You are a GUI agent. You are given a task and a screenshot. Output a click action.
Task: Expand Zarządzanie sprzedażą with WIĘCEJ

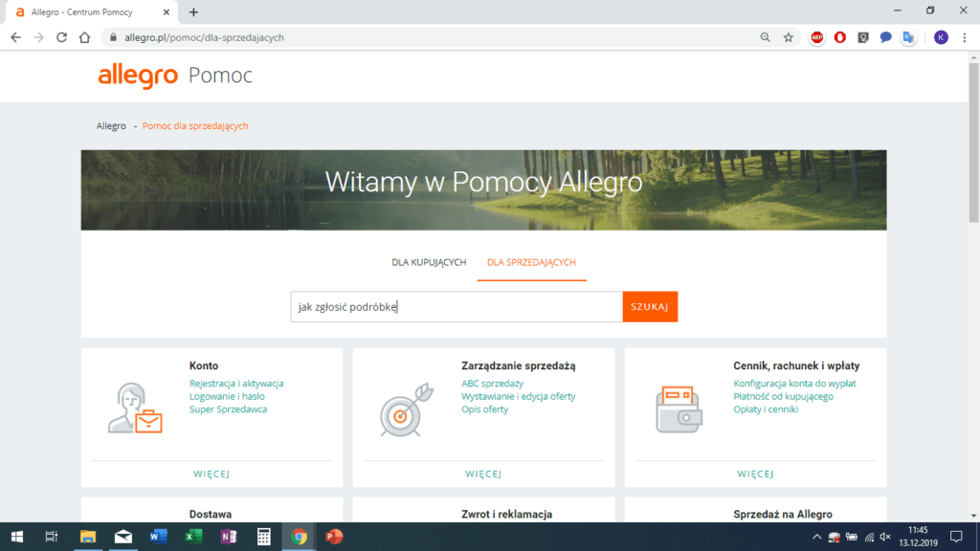pos(483,474)
